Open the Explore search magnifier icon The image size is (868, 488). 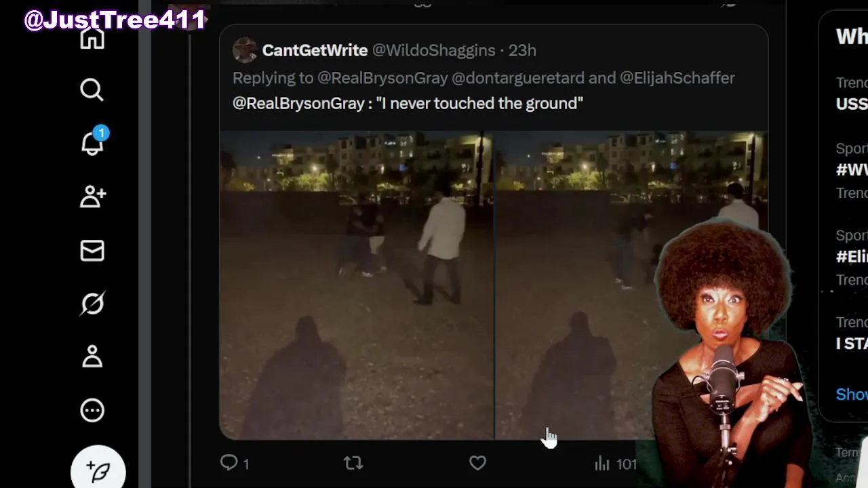tap(92, 89)
